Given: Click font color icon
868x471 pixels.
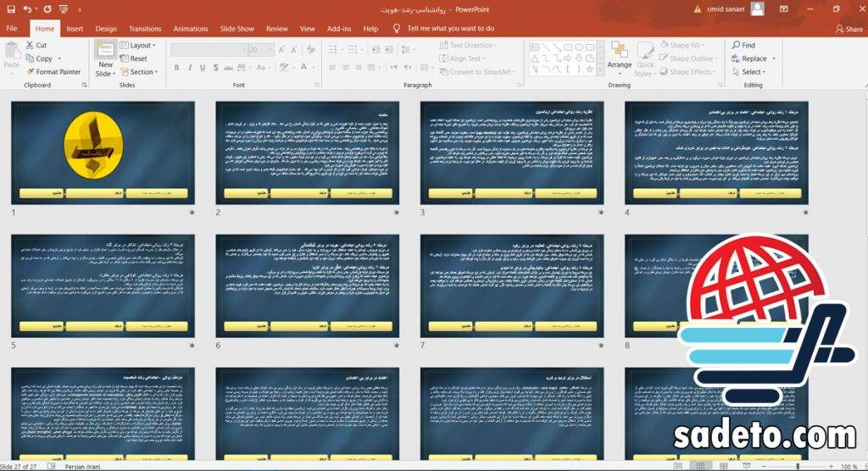Looking at the screenshot, I should coord(303,67).
